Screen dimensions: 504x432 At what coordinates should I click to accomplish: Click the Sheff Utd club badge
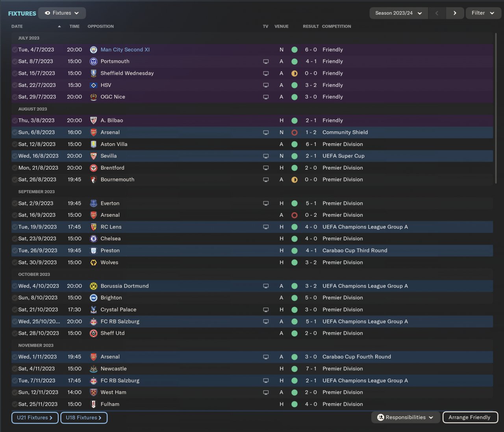pyautogui.click(x=93, y=333)
